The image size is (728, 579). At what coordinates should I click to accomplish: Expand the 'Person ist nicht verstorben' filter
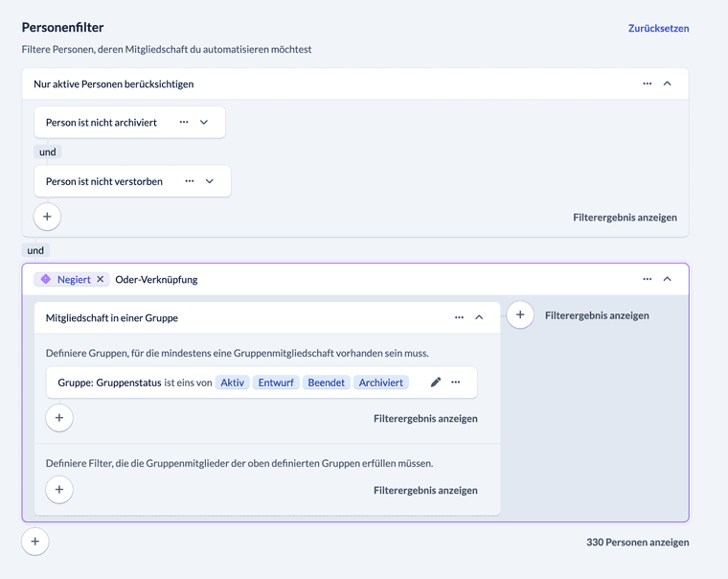210,181
